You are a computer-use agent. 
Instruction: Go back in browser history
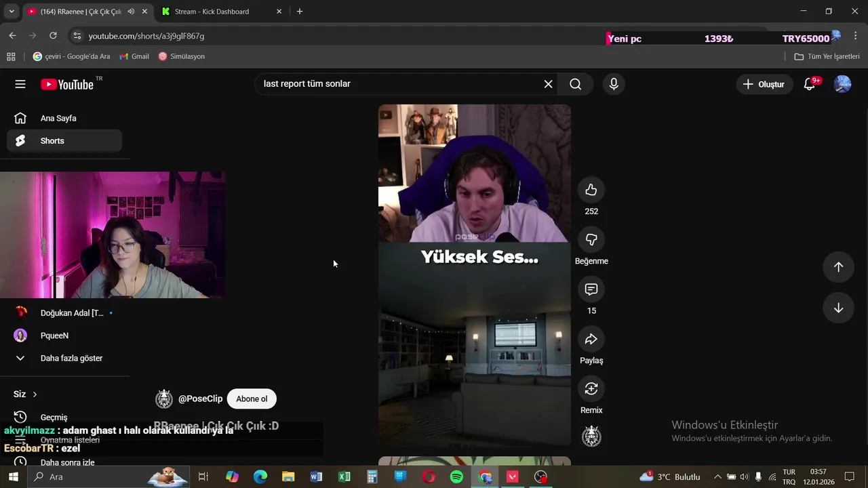tap(12, 36)
